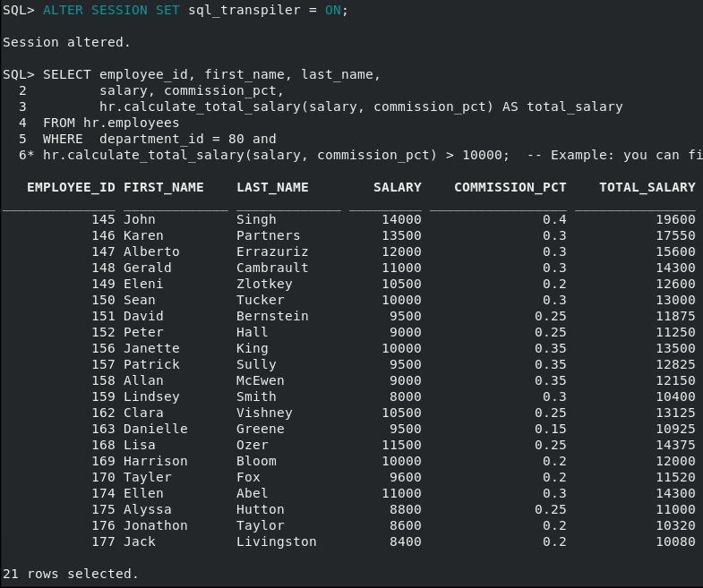Click last name 'Bernstein'
This screenshot has width=703, height=588.
point(272,317)
